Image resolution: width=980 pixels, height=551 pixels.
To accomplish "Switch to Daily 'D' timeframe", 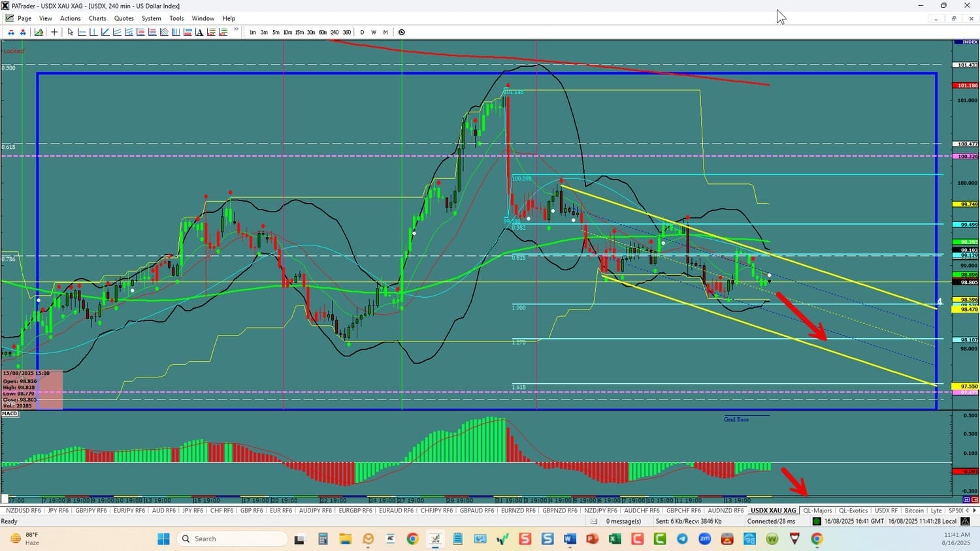I will (x=362, y=32).
